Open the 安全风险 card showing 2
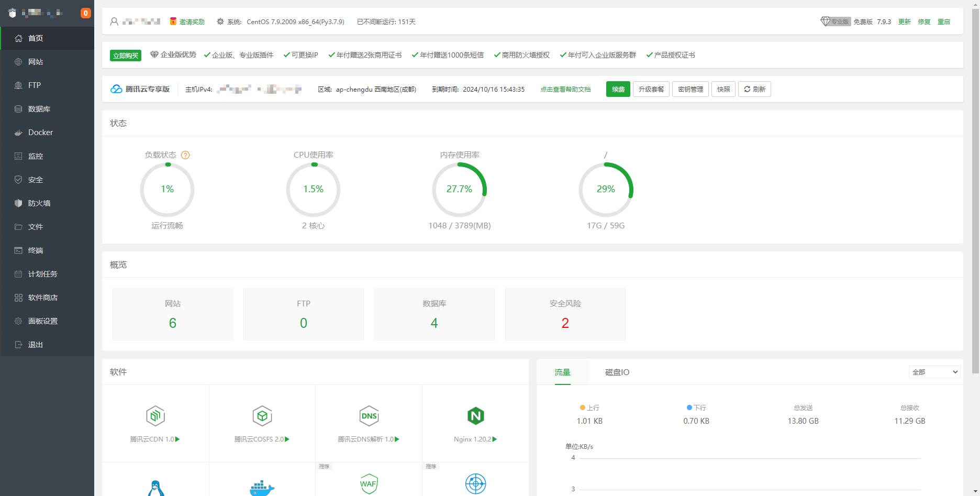The width and height of the screenshot is (980, 496). [x=565, y=314]
